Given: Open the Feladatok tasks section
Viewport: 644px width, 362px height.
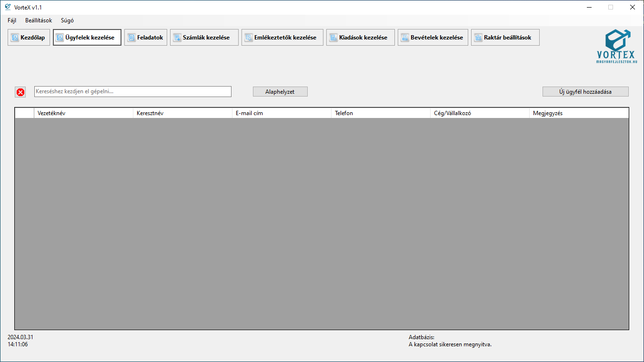Looking at the screenshot, I should click(146, 38).
